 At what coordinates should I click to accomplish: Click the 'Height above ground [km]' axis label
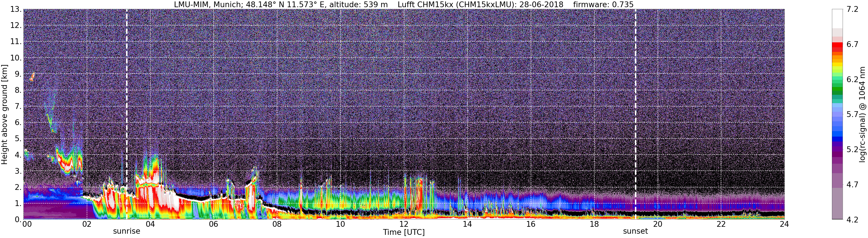click(x=4, y=114)
